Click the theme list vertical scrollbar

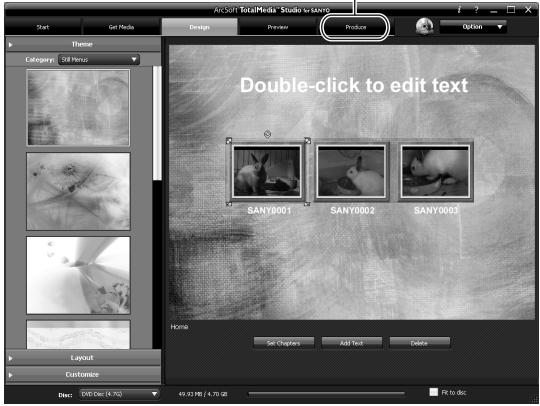pos(157,123)
